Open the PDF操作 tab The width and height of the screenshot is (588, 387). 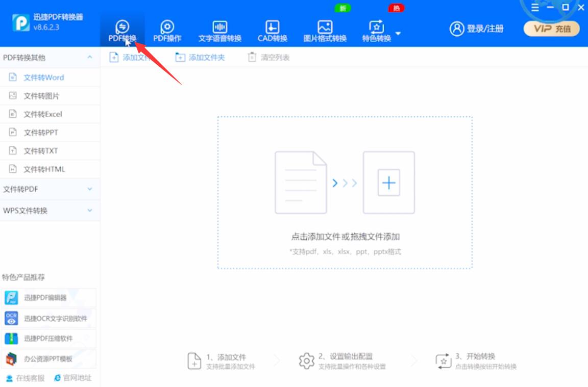[167, 31]
